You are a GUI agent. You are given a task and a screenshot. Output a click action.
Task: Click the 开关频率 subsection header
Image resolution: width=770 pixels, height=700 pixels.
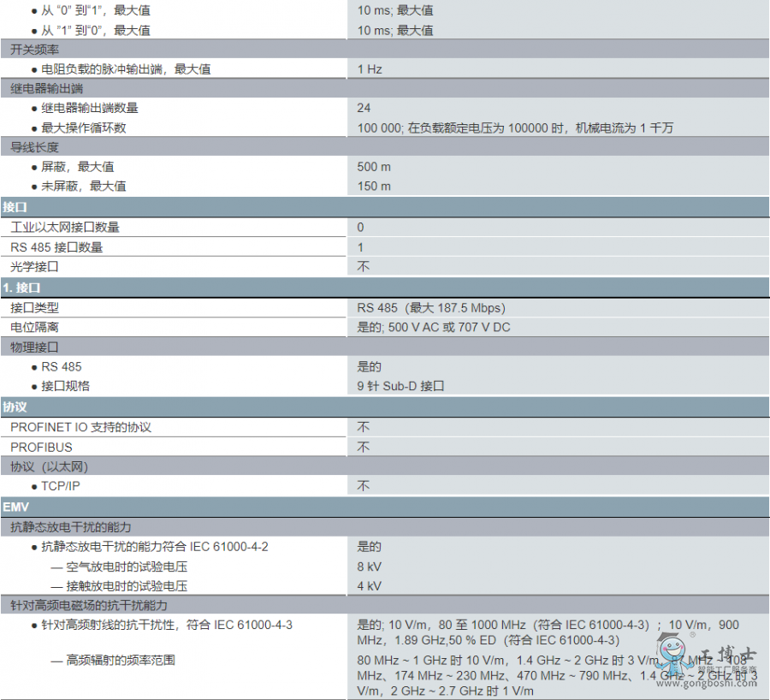[x=34, y=50]
